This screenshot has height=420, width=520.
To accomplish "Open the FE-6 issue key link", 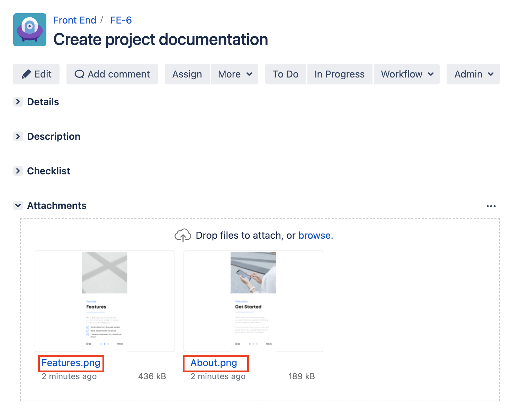I will (x=121, y=20).
